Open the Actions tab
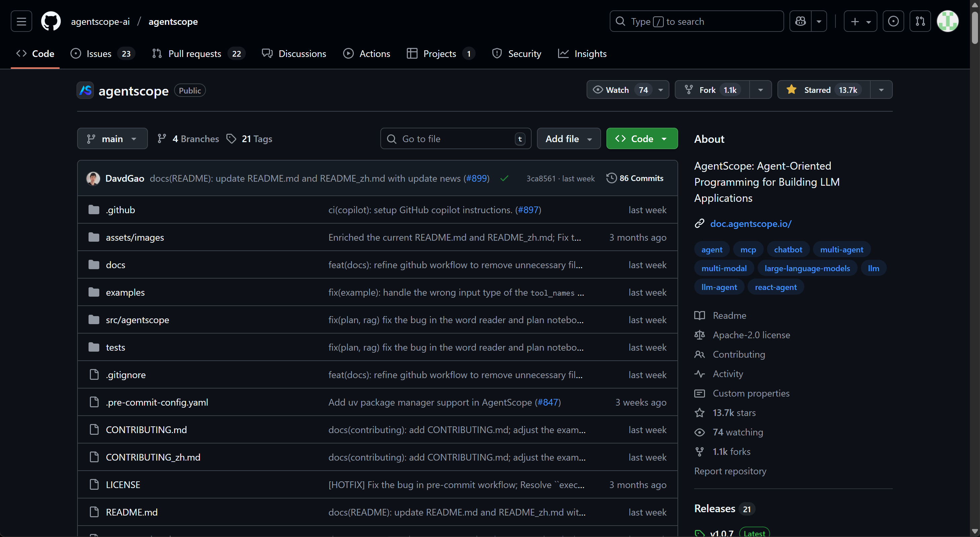This screenshot has height=537, width=980. coord(367,54)
